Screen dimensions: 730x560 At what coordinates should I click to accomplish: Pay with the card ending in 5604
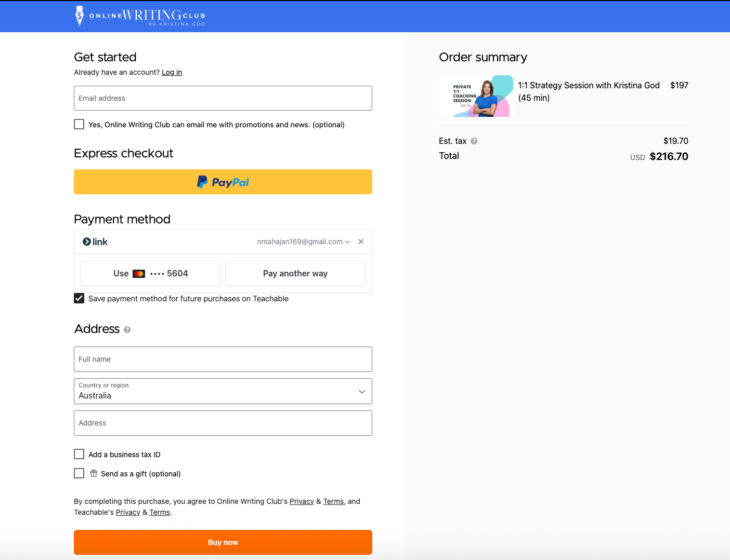pyautogui.click(x=150, y=273)
